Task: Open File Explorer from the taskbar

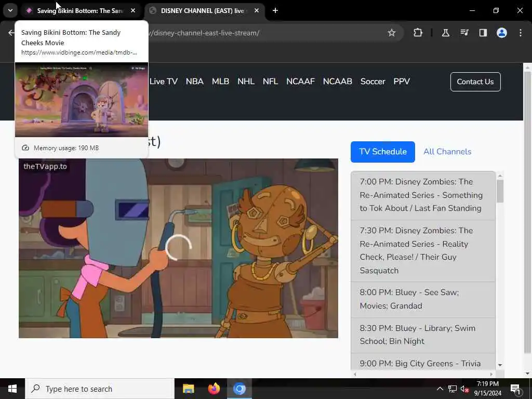Action: click(188, 389)
